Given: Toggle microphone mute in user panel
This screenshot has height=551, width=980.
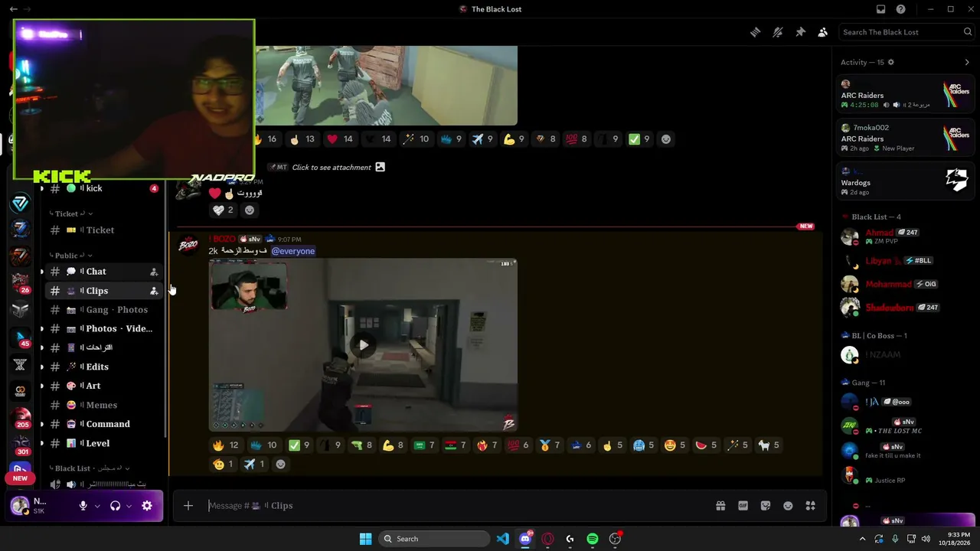Looking at the screenshot, I should click(83, 506).
